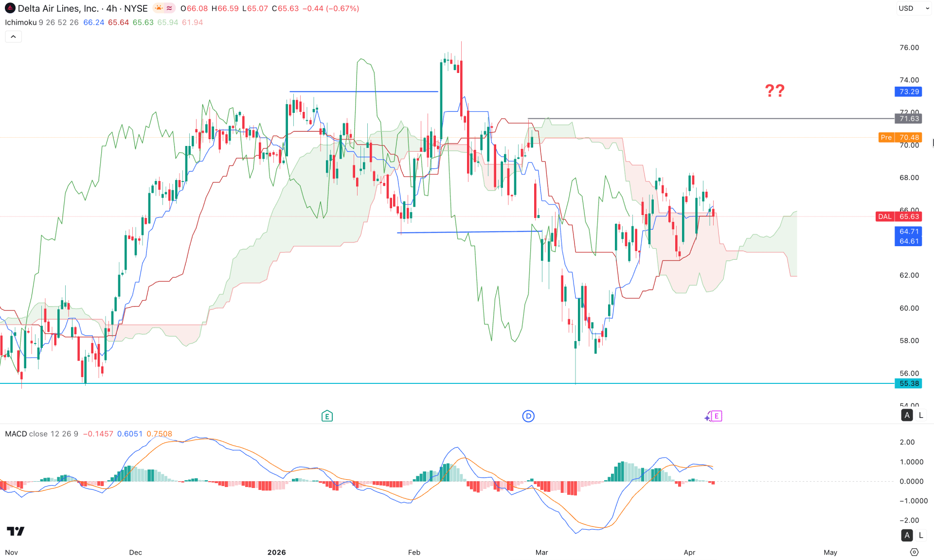Select the Ichimoku legend entry
934x560 pixels.
click(x=20, y=22)
